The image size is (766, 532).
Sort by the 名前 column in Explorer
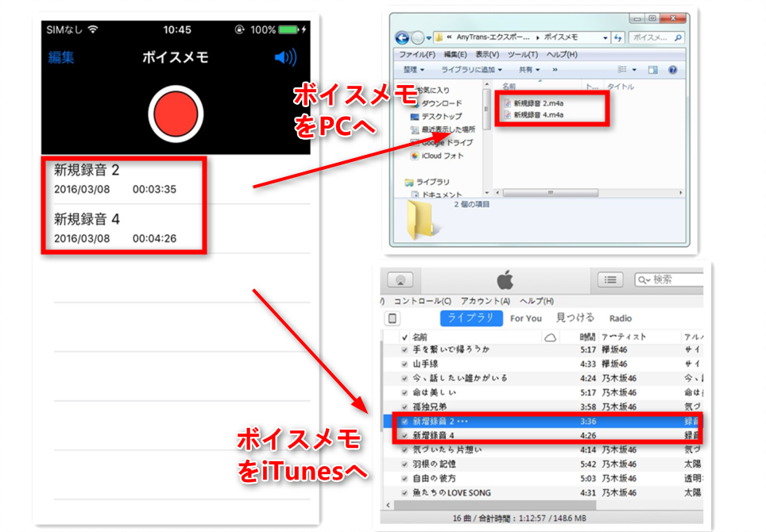[509, 87]
